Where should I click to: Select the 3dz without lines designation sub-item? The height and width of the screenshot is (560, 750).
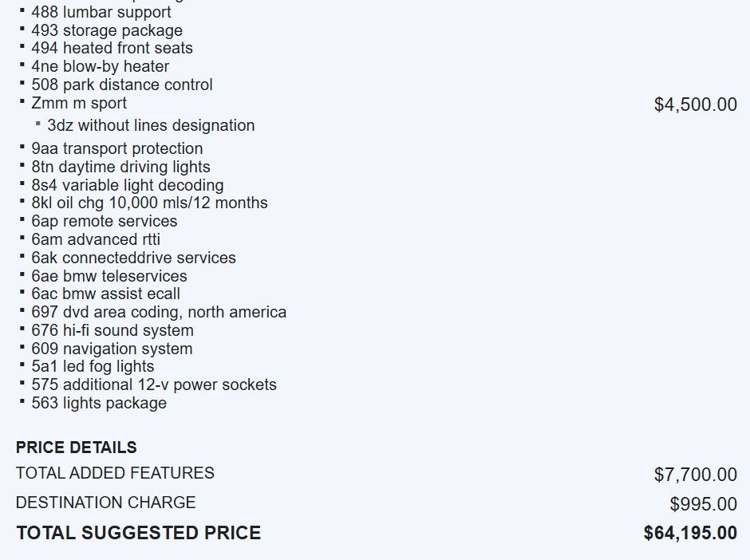pos(151,125)
